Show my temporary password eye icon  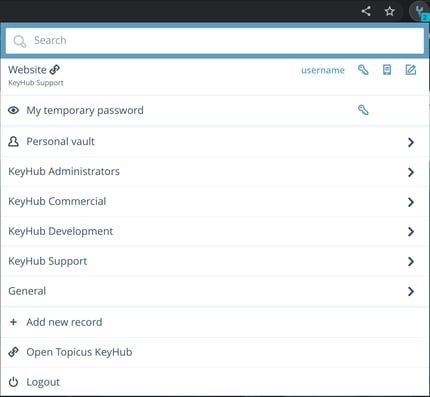[13, 110]
